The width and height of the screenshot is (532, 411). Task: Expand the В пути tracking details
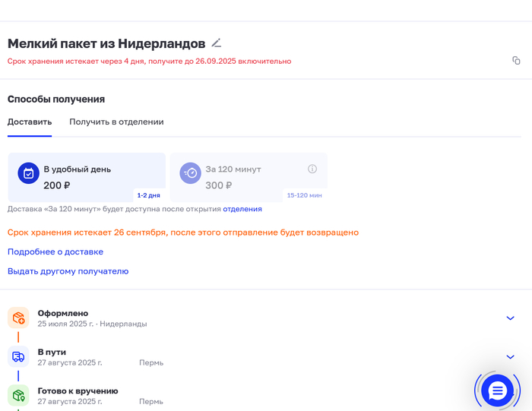click(510, 357)
